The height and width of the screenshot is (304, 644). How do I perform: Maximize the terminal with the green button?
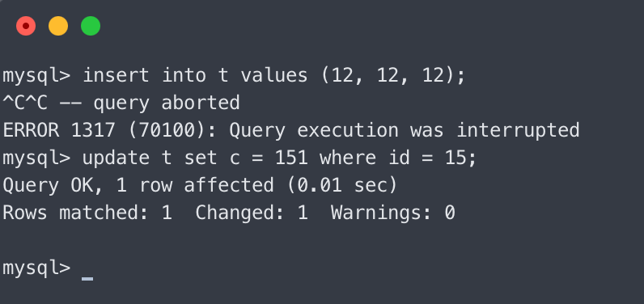(x=91, y=26)
